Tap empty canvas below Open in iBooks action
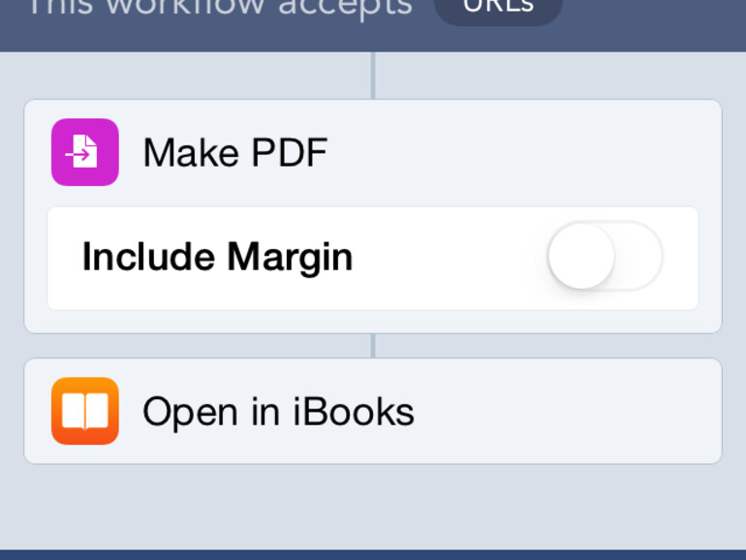Viewport: 746px width, 560px height. coord(373,506)
